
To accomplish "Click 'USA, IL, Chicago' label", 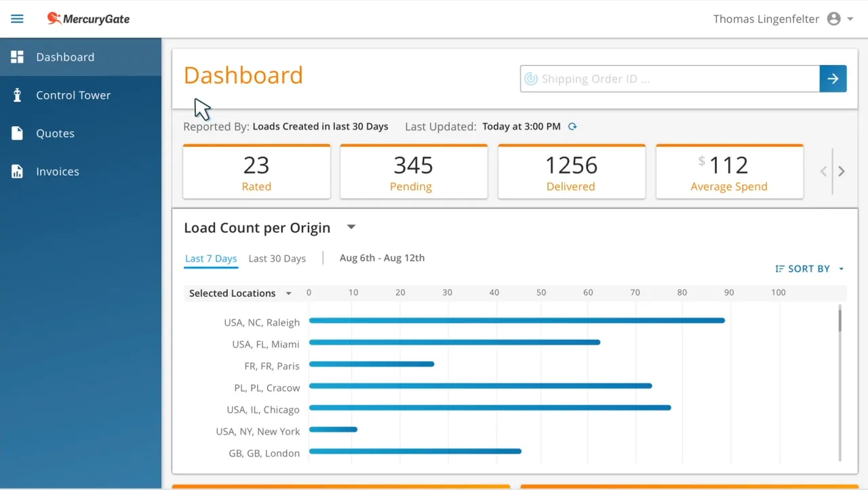I will [x=263, y=409].
